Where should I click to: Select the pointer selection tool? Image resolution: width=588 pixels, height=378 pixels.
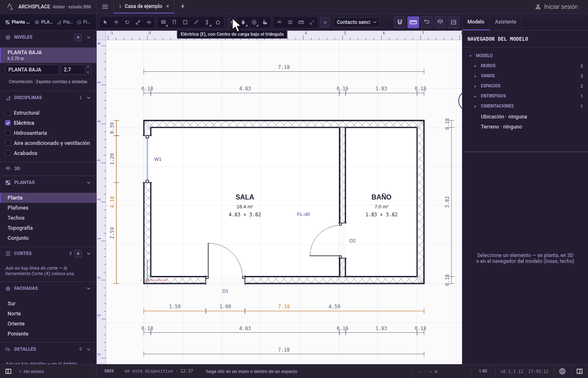(x=105, y=22)
